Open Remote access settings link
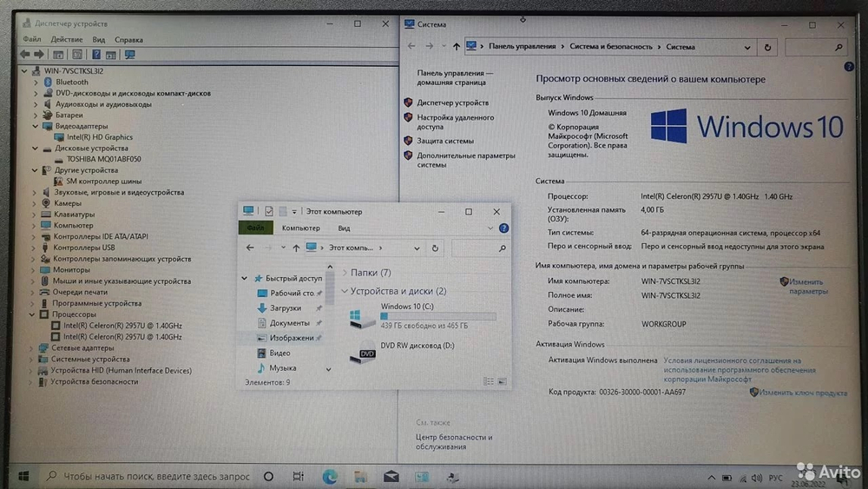The height and width of the screenshot is (489, 868). pyautogui.click(x=455, y=122)
